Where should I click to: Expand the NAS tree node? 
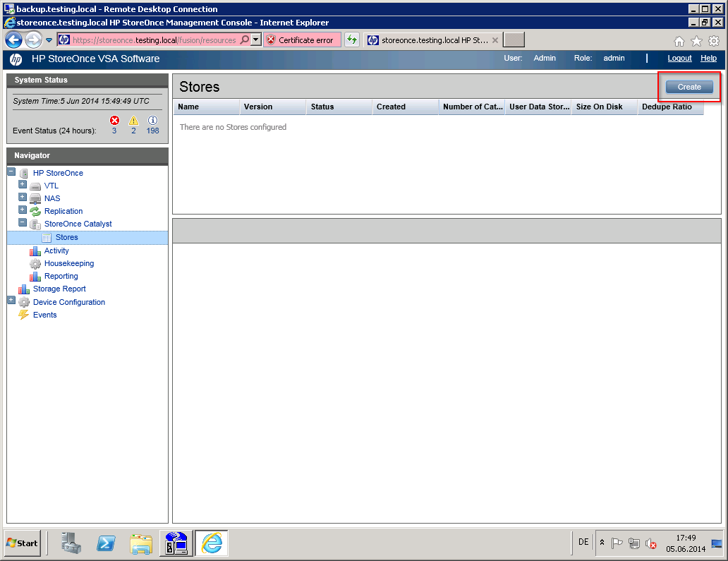pyautogui.click(x=23, y=197)
